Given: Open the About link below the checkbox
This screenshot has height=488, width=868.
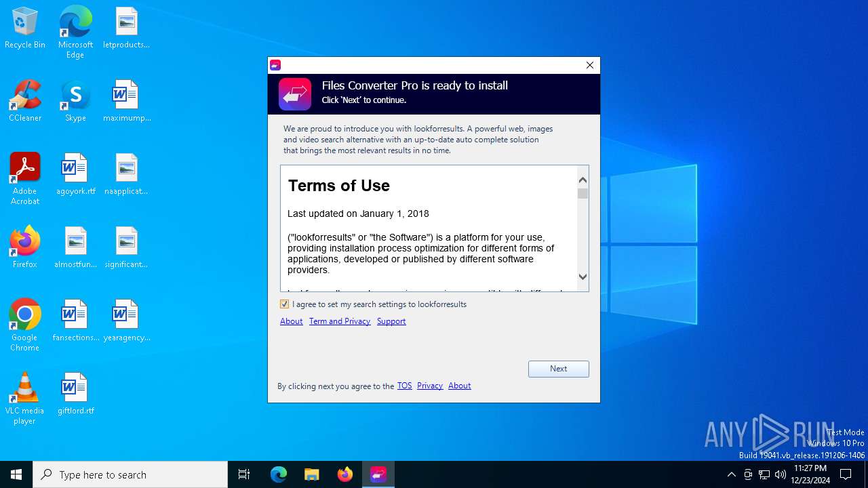Looking at the screenshot, I should [292, 321].
